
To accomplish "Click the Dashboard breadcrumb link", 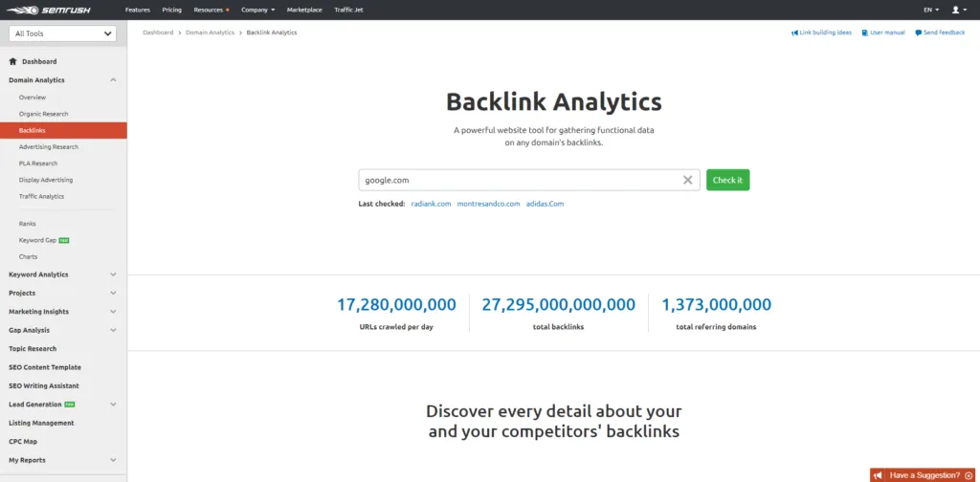I will (158, 33).
